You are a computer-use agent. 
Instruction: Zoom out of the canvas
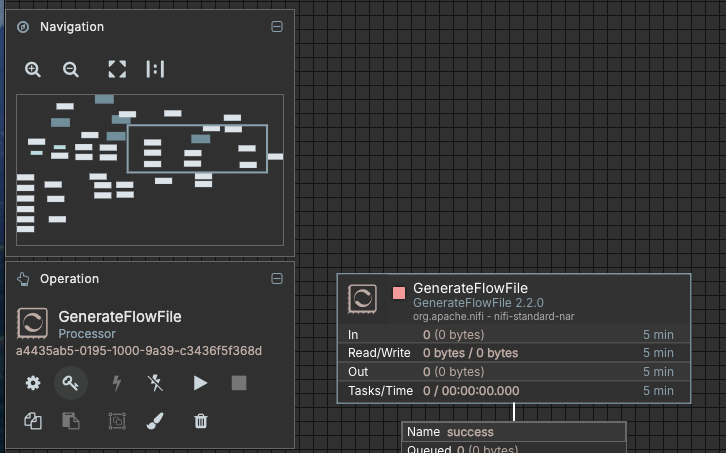pos(71,69)
